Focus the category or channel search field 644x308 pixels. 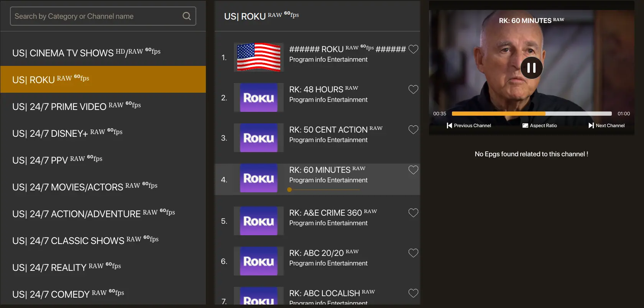[x=103, y=16]
